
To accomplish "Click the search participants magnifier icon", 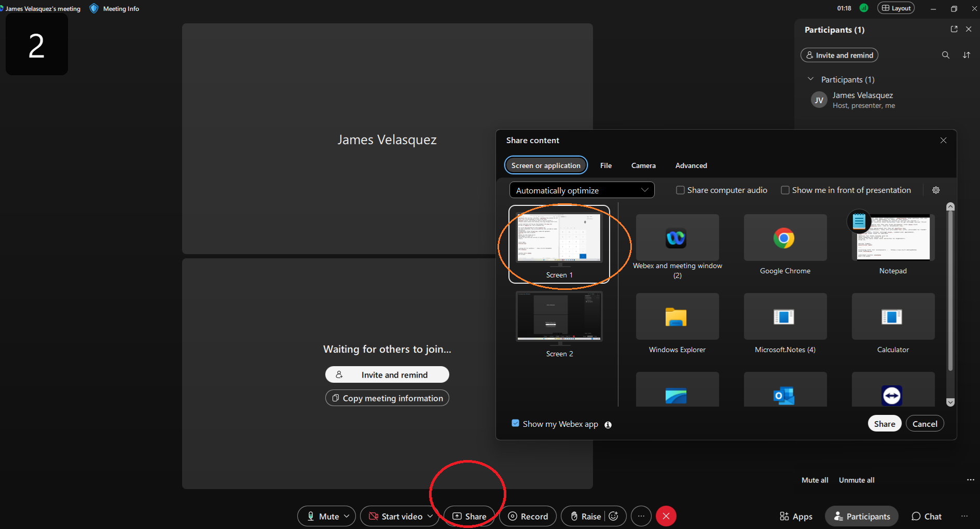I will tap(946, 55).
